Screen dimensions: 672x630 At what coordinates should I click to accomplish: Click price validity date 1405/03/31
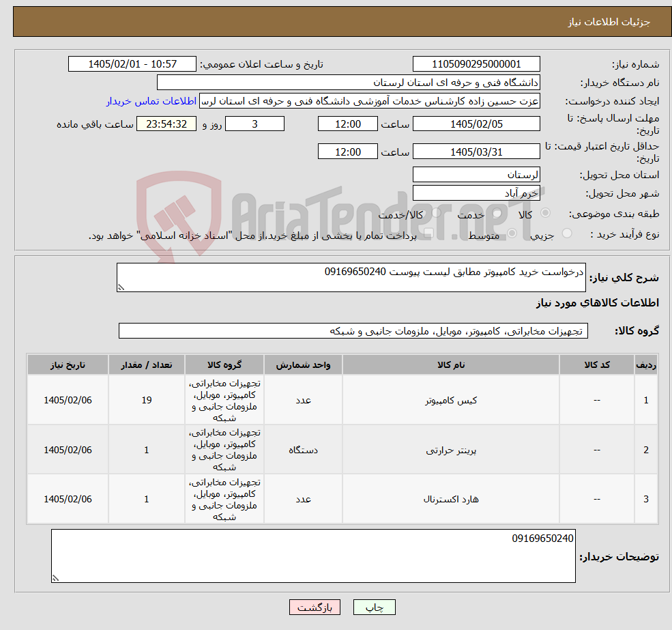pyautogui.click(x=476, y=152)
